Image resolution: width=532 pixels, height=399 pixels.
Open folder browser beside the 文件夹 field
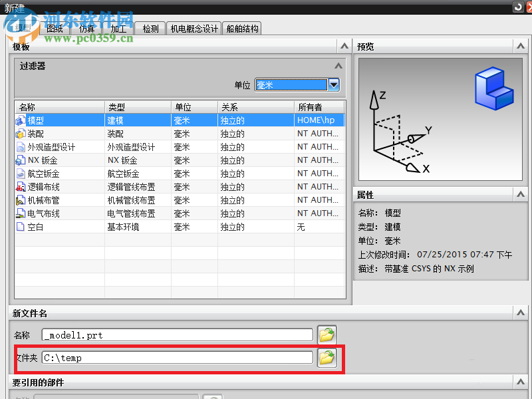[x=327, y=357]
